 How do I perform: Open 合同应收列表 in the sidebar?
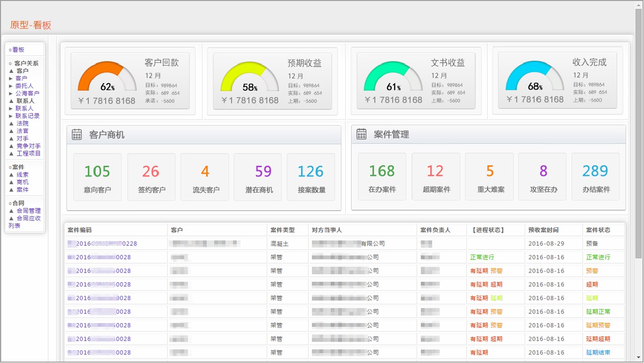pyautogui.click(x=25, y=222)
